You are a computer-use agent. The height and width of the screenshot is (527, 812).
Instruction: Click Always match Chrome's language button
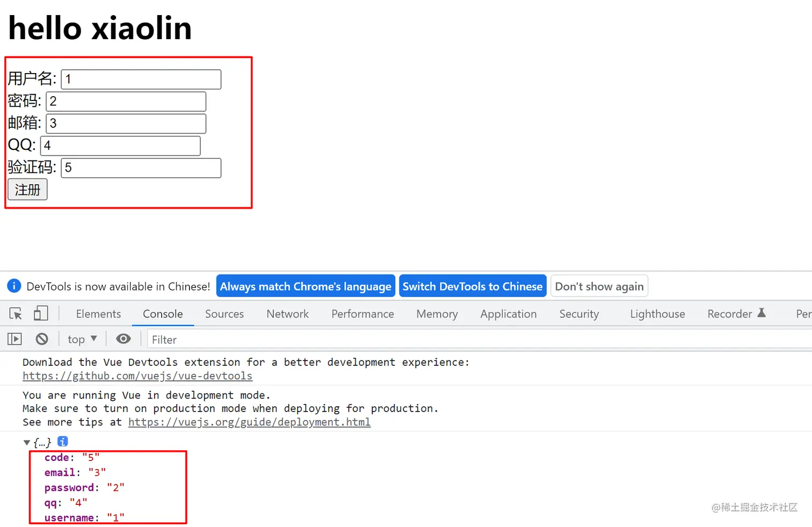pos(306,286)
